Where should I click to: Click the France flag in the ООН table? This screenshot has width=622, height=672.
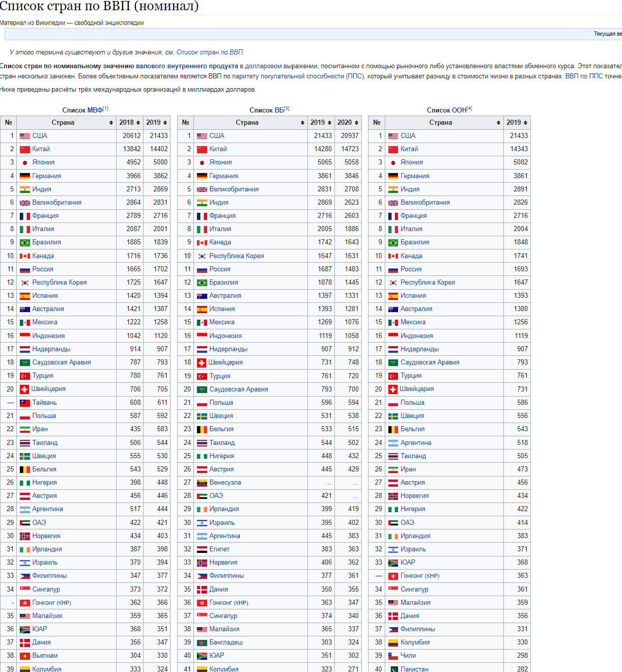pos(393,216)
